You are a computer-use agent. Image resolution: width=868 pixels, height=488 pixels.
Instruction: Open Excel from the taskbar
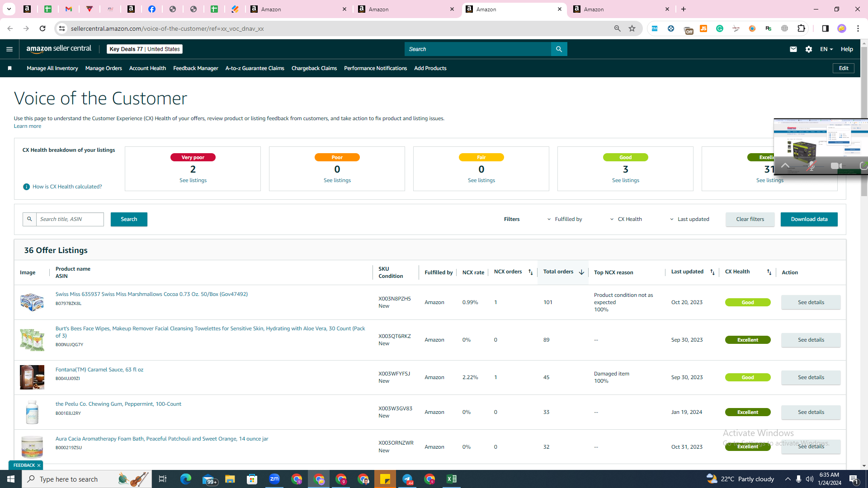[x=452, y=479]
